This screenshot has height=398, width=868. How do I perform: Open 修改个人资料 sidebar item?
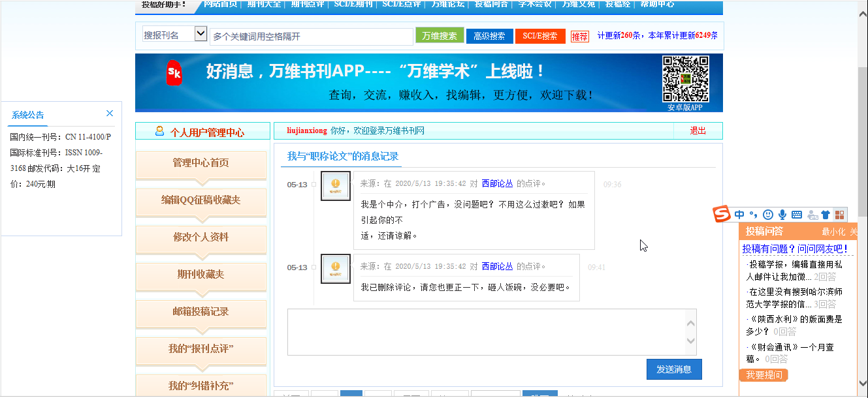pyautogui.click(x=201, y=237)
